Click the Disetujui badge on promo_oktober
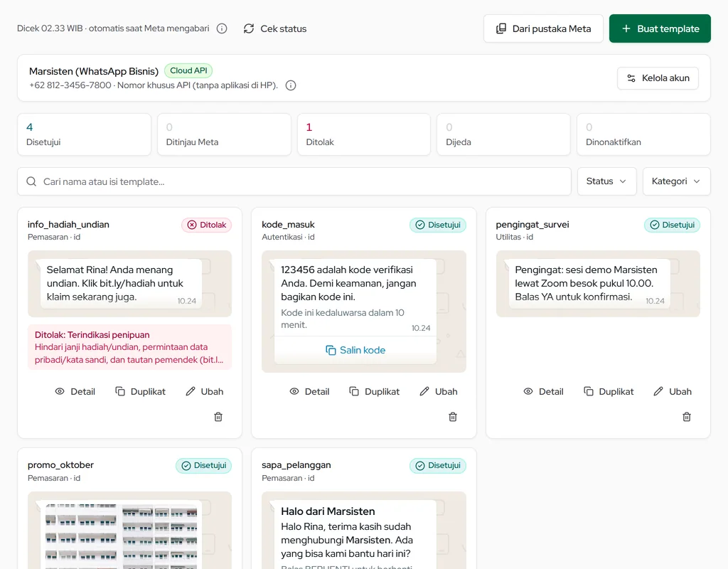The width and height of the screenshot is (728, 569). (204, 466)
